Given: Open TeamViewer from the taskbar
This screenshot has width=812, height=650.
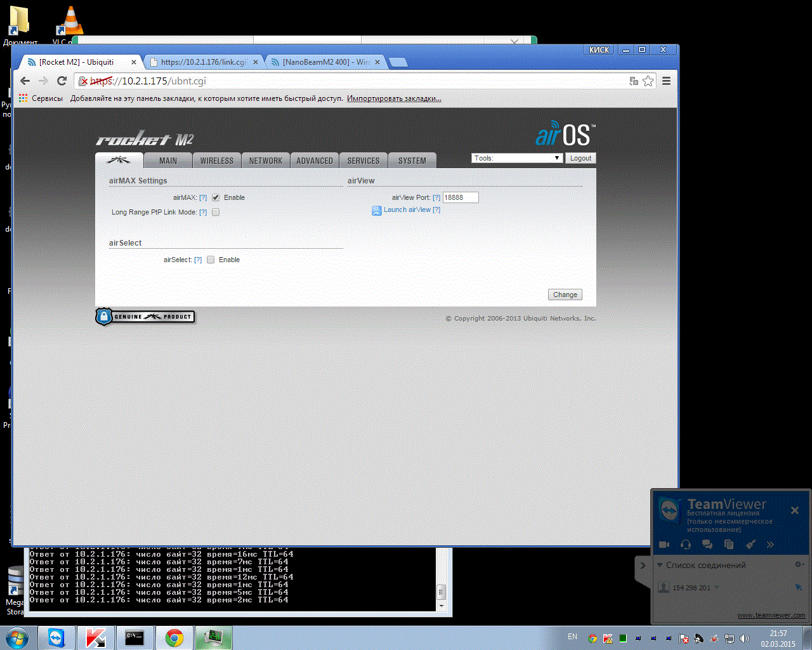Looking at the screenshot, I should pyautogui.click(x=56, y=638).
